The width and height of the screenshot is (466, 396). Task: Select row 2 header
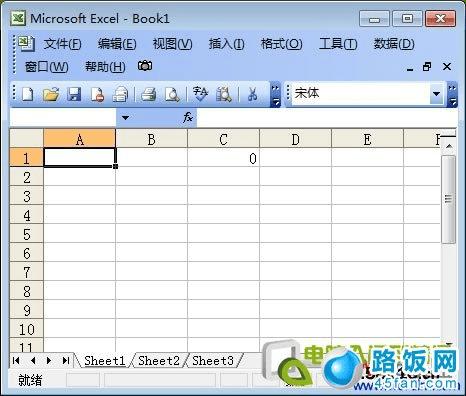(27, 177)
